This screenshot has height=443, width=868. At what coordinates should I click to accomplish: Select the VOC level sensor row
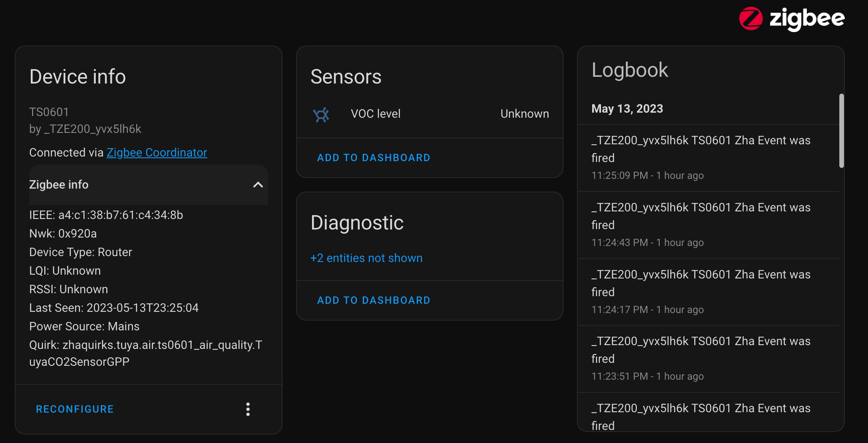(429, 113)
